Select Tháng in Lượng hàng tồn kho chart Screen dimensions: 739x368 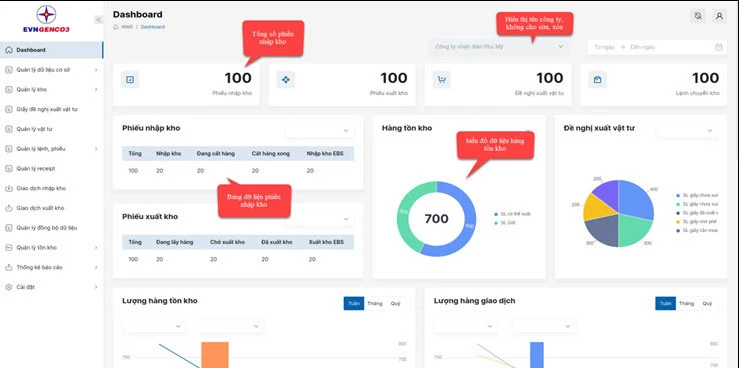coord(375,303)
